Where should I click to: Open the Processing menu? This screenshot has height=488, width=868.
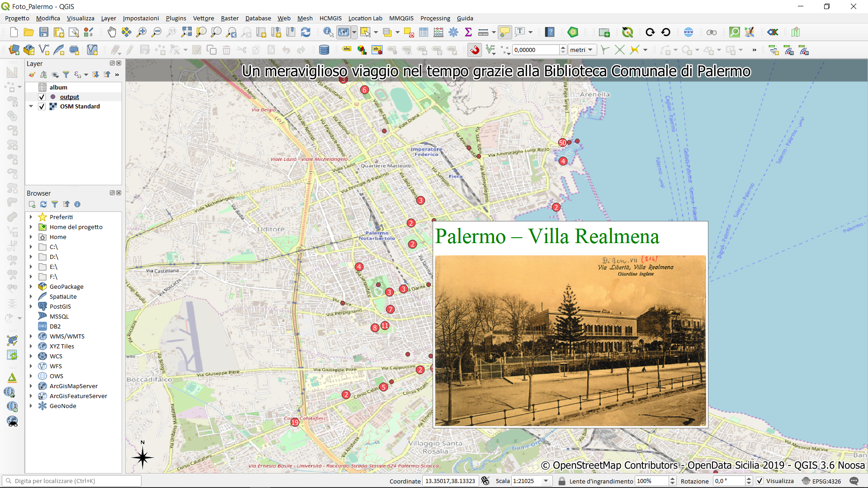pyautogui.click(x=435, y=18)
